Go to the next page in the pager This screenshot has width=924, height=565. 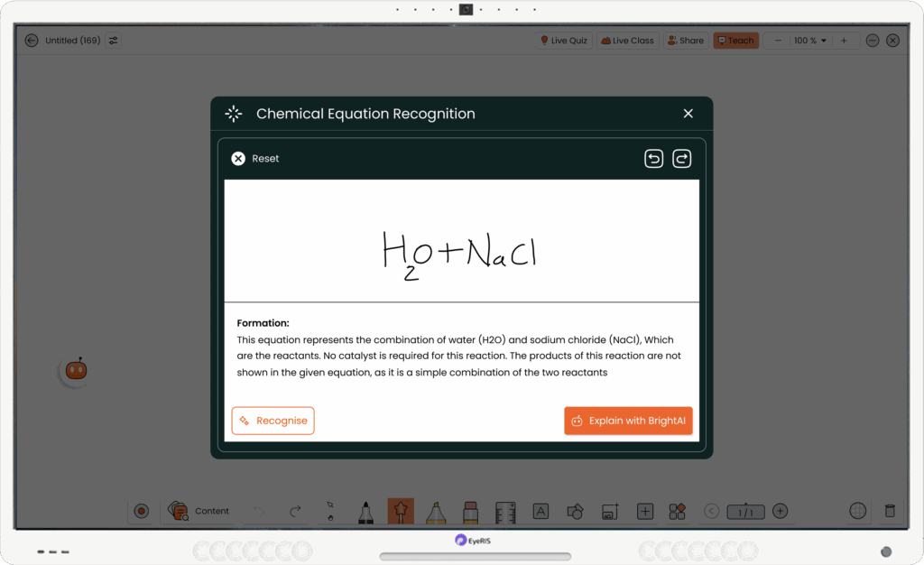tap(781, 512)
